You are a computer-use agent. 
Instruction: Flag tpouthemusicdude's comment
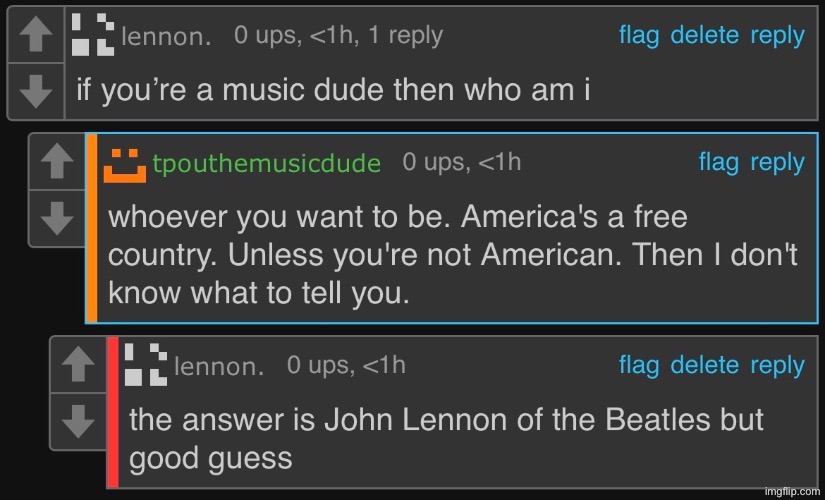click(x=718, y=162)
